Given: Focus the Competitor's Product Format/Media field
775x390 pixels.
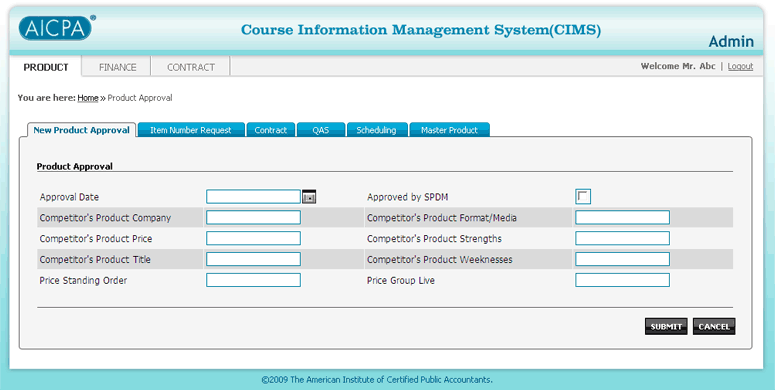Looking at the screenshot, I should [622, 217].
